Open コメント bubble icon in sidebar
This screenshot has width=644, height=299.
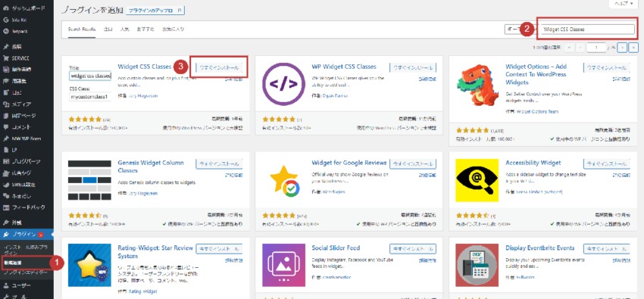[6, 127]
